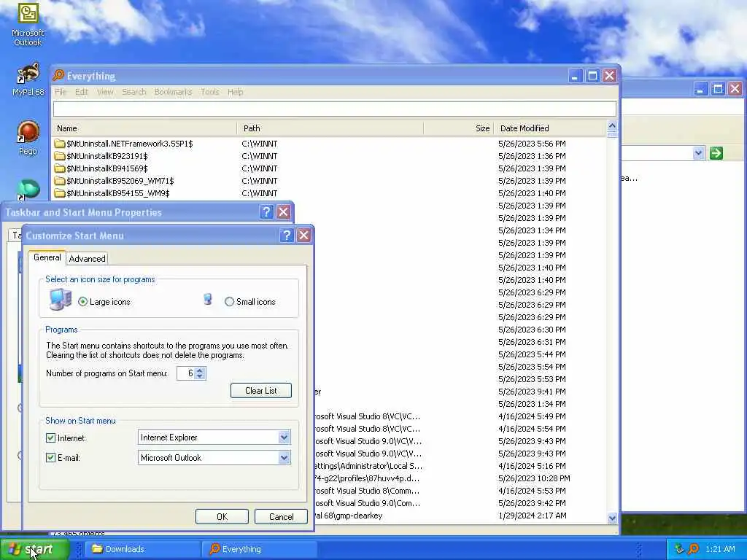Select the Large icons radio button
747x560 pixels.
(x=83, y=301)
